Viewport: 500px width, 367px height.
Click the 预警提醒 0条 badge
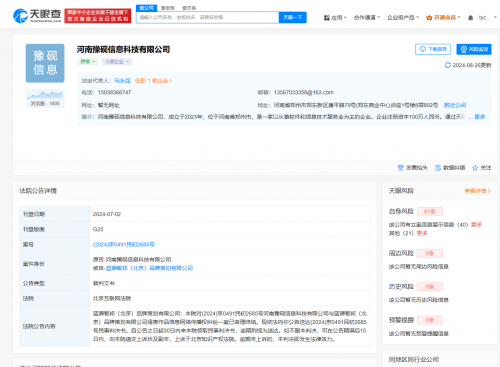click(x=430, y=320)
